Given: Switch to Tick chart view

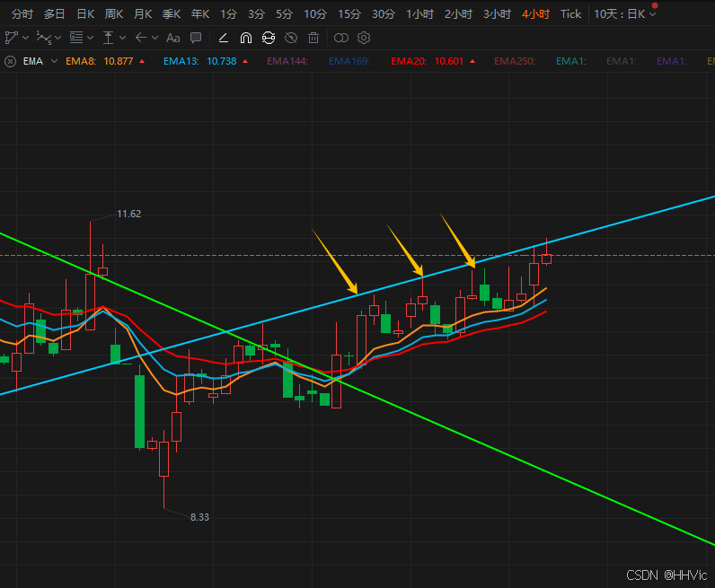Looking at the screenshot, I should click(x=571, y=14).
